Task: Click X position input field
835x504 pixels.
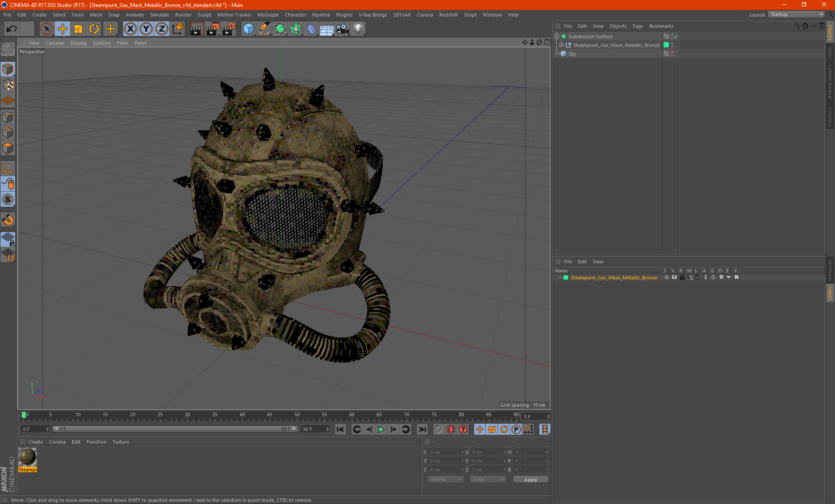Action: pos(446,452)
